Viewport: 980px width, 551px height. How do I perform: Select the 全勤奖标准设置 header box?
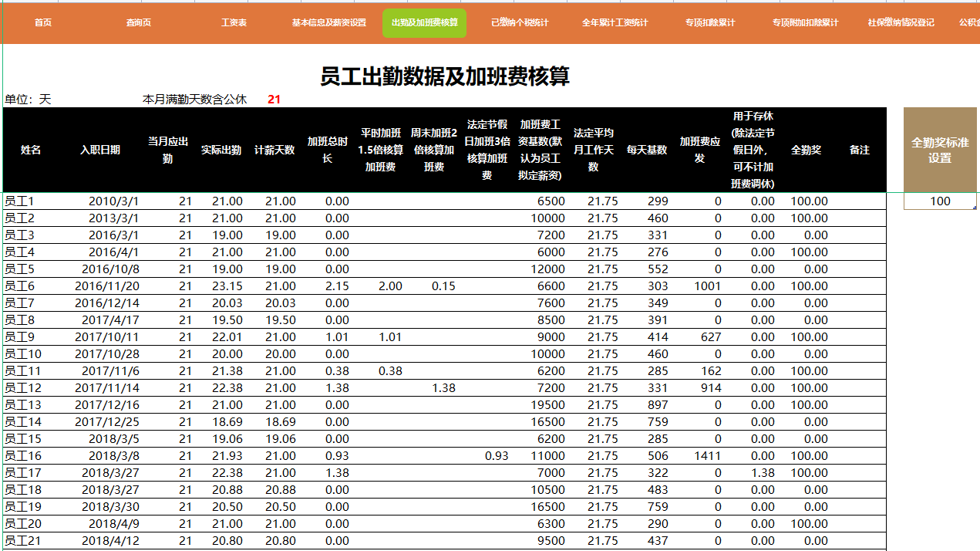pos(940,150)
